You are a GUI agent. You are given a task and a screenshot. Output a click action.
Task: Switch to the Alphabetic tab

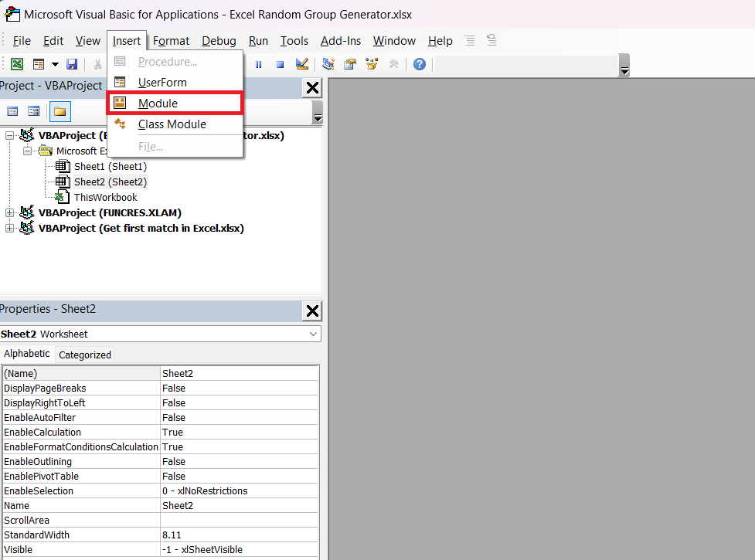tap(27, 354)
